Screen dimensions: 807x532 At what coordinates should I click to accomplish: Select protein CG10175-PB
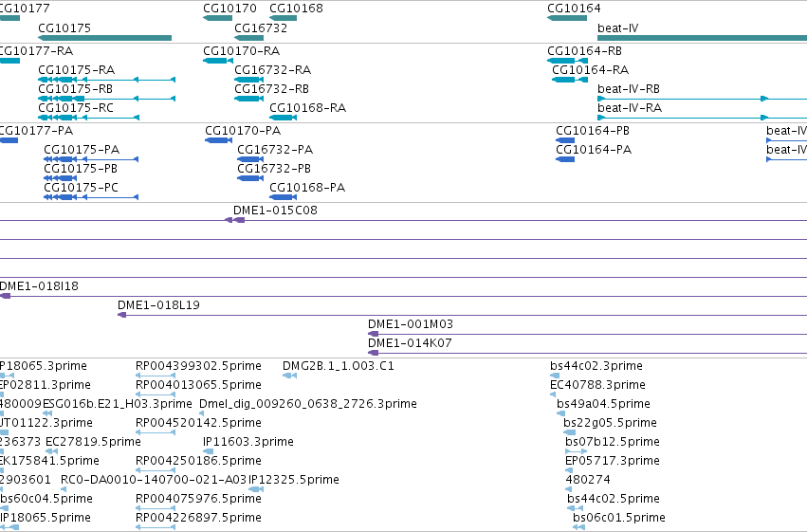coord(60,178)
